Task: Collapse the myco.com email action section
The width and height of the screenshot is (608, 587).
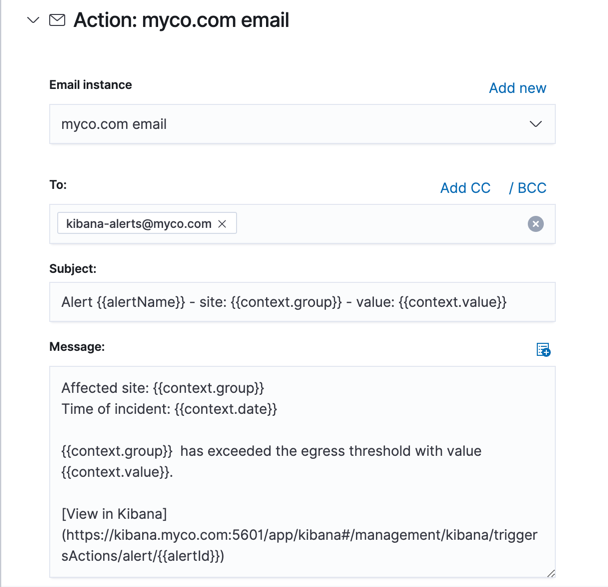Action: click(x=33, y=20)
